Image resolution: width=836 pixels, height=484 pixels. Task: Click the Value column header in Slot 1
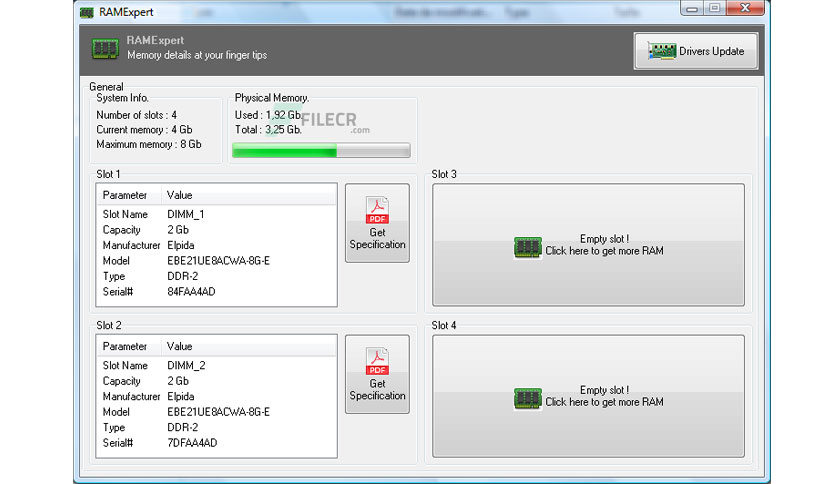pos(249,195)
